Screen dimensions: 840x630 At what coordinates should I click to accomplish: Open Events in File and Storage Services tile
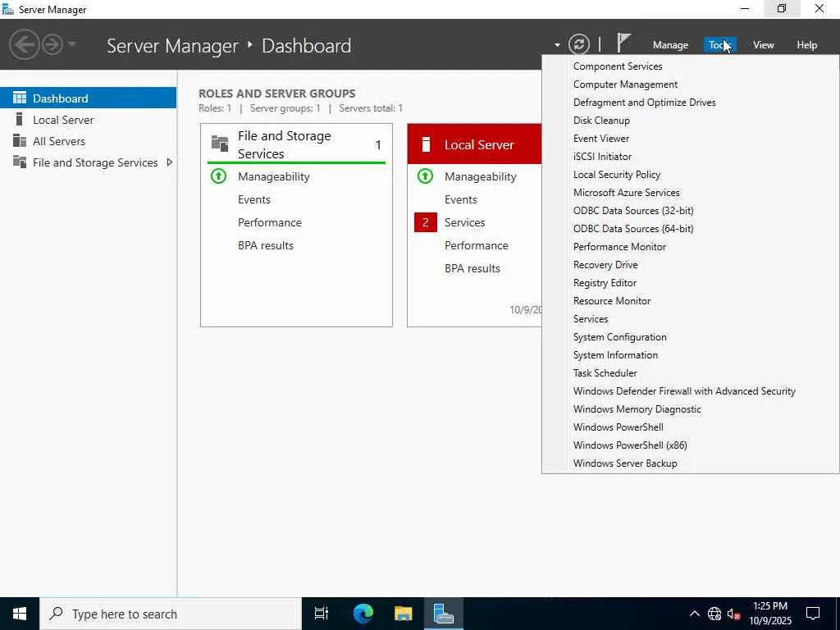click(254, 199)
